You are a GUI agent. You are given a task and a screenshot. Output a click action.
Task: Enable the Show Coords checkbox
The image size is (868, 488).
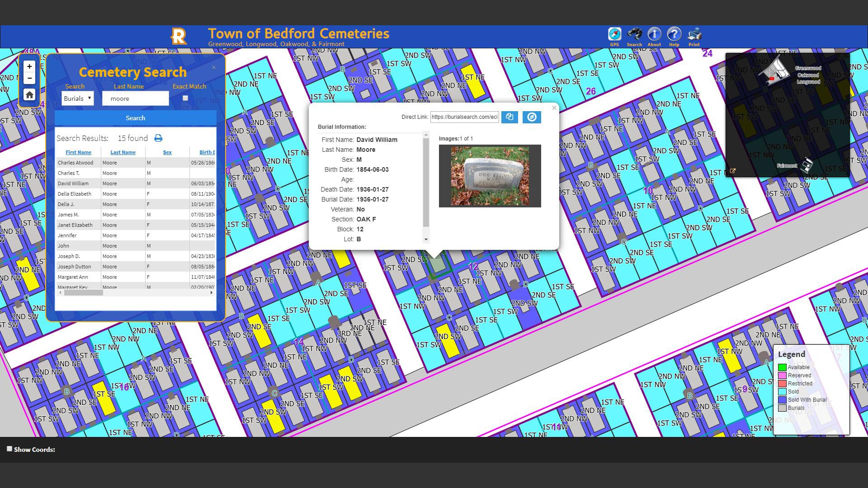[x=9, y=449]
